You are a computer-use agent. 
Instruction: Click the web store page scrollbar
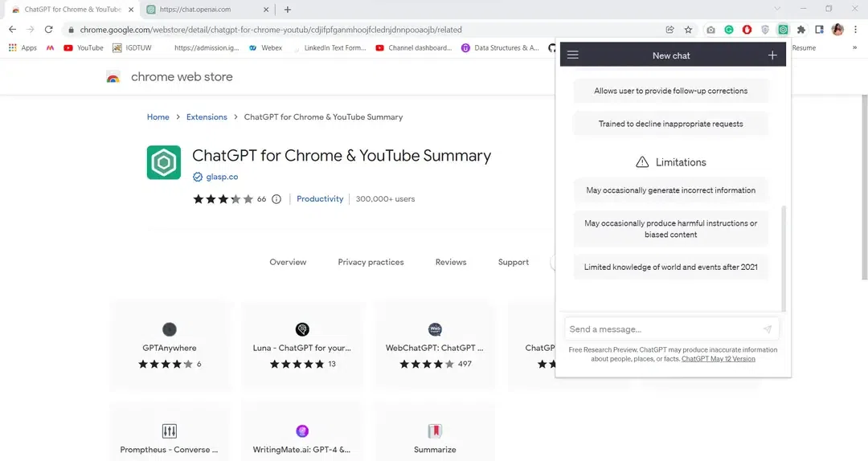point(864,187)
